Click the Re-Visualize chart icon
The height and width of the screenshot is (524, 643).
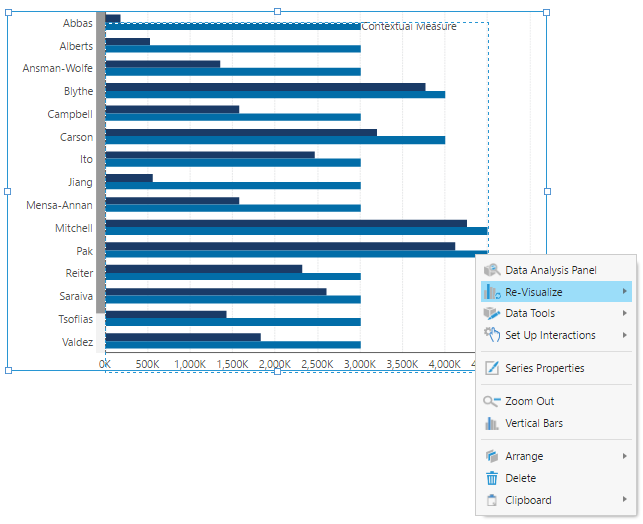point(492,292)
